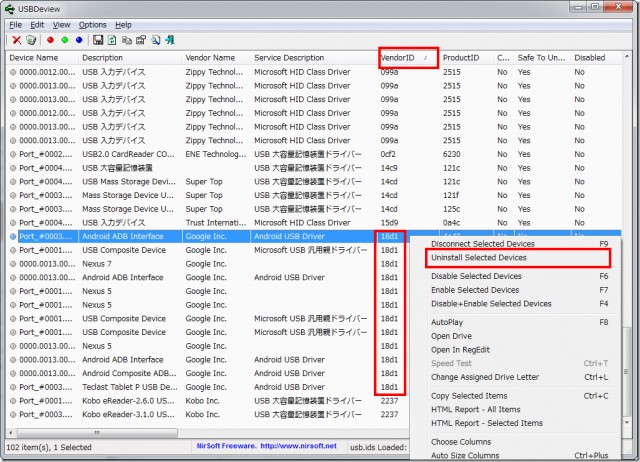Click the 15d9 VendorID cell
Screen dimensions: 640x462
tap(389, 223)
